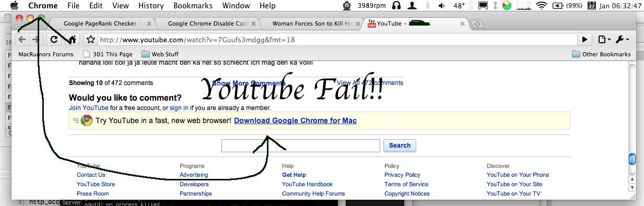This screenshot has height=206, width=644.
Task: Click the colorful pie chart menu bar icon
Action: click(x=507, y=6)
